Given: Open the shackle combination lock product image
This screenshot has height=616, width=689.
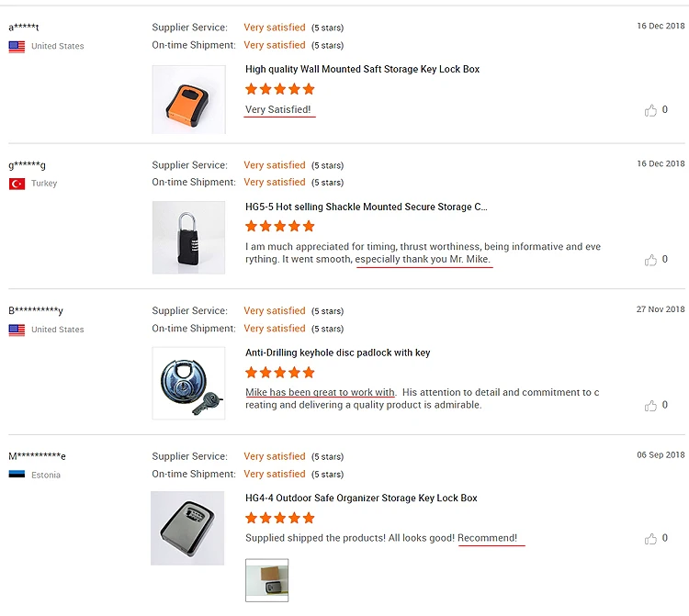Looking at the screenshot, I should click(x=188, y=238).
